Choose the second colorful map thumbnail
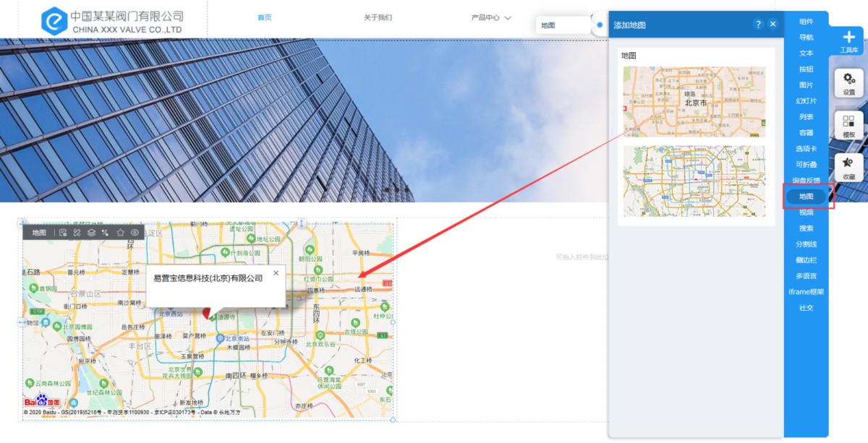Image resolution: width=868 pixels, height=443 pixels. click(x=694, y=181)
